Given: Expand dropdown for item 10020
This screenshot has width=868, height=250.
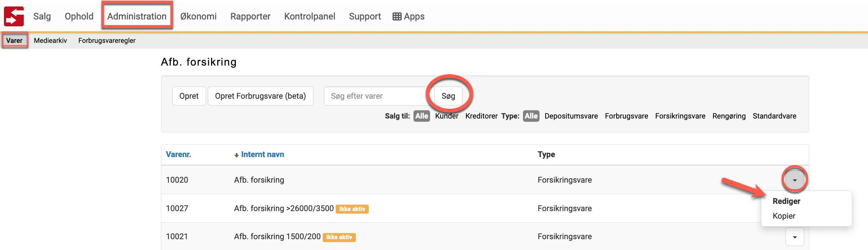Looking at the screenshot, I should (795, 180).
